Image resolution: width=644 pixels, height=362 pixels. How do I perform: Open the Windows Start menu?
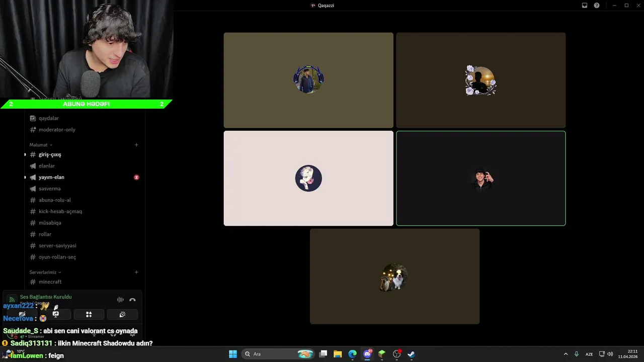[x=233, y=354]
